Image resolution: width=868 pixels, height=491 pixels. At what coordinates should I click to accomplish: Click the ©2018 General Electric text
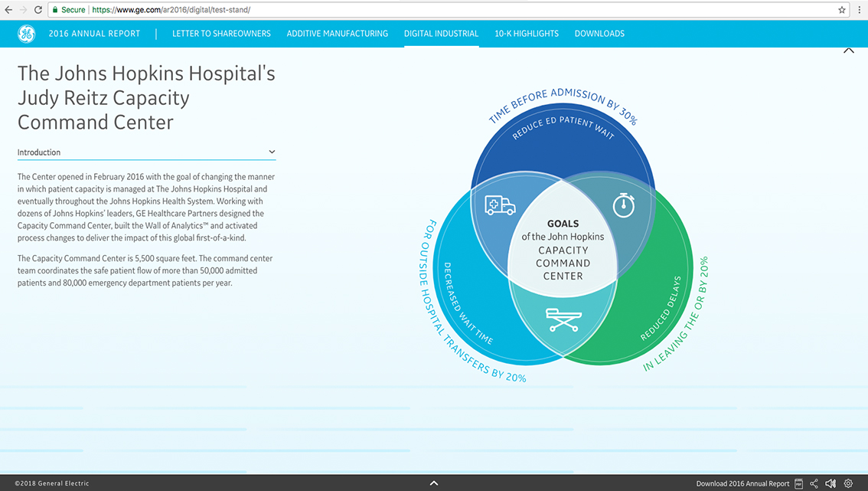(x=52, y=484)
